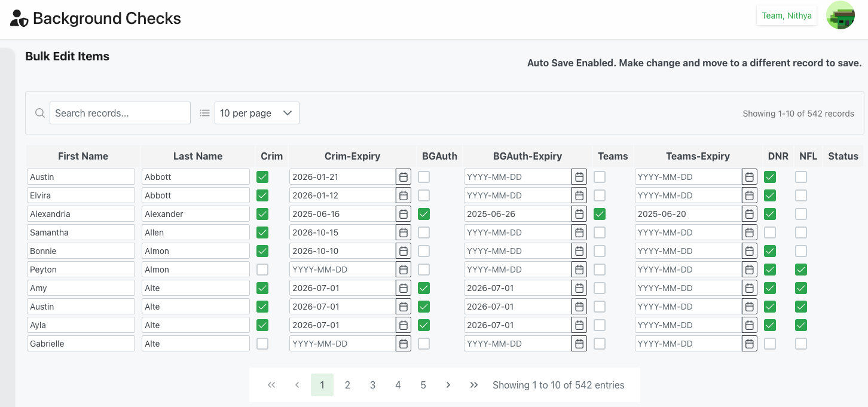Switch to page 5 in pagination

coord(423,385)
